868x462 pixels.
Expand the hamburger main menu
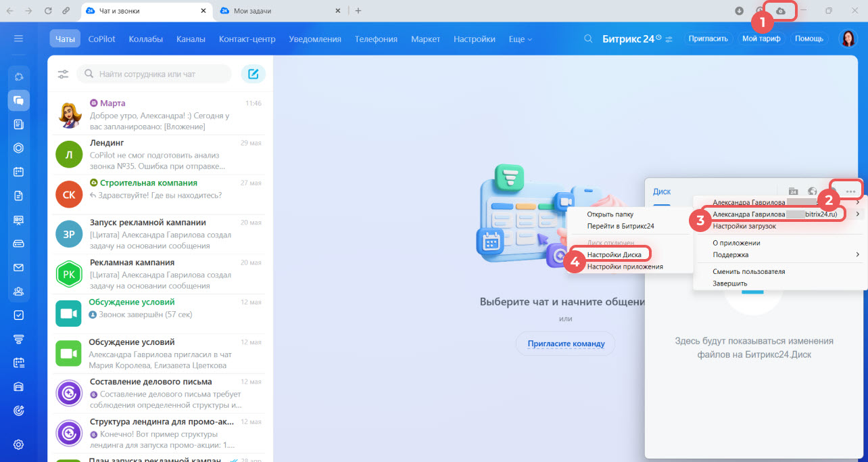tap(19, 39)
